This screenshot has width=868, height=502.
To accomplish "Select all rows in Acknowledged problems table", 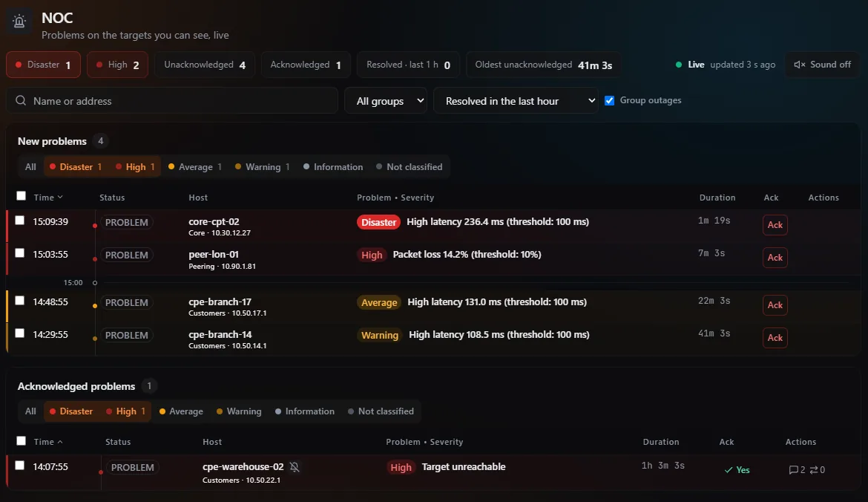I will click(21, 440).
